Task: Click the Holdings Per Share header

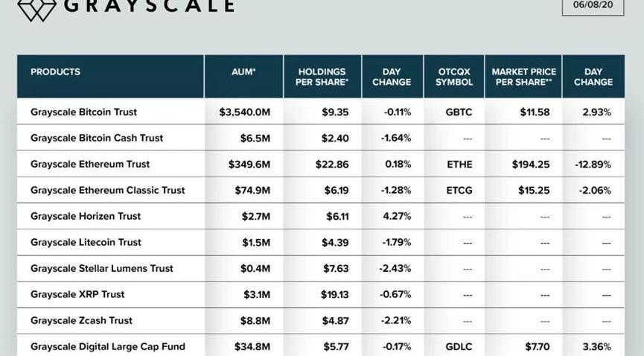Action: (x=322, y=77)
